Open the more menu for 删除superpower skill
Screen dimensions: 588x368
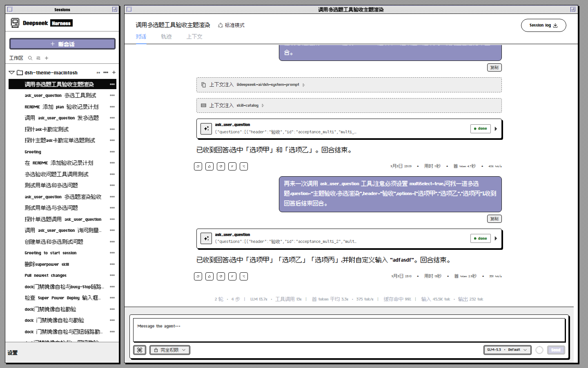coord(112,264)
